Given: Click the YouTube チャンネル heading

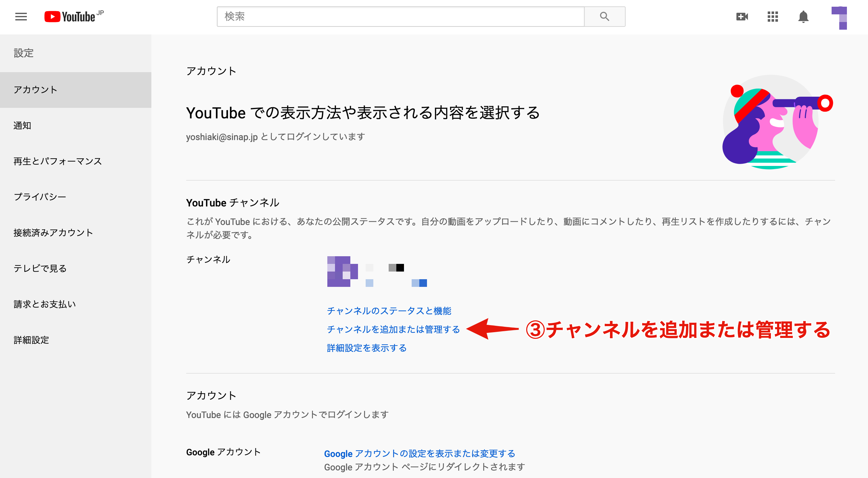Looking at the screenshot, I should click(x=232, y=203).
